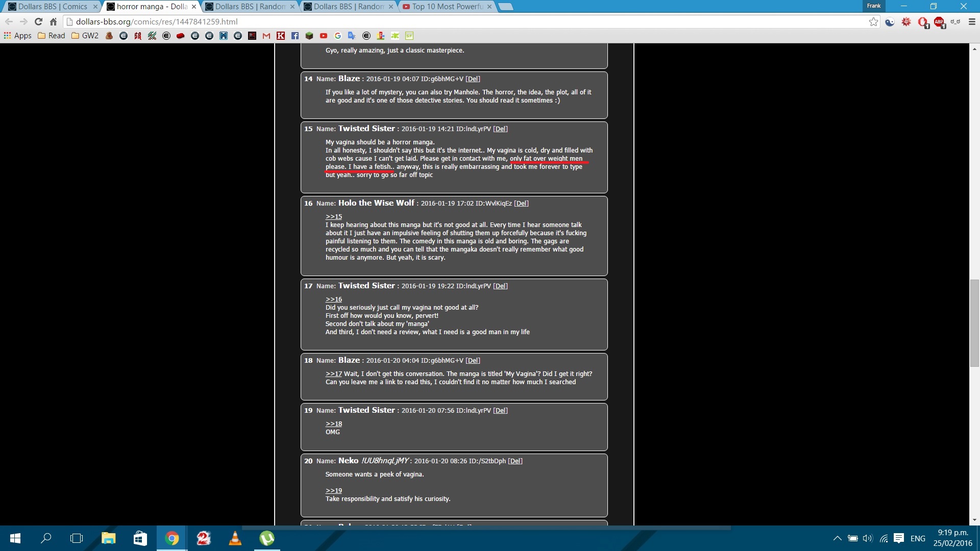Open the Apps shortcut in the bookmarks bar
This screenshot has height=551, width=980.
pos(17,36)
